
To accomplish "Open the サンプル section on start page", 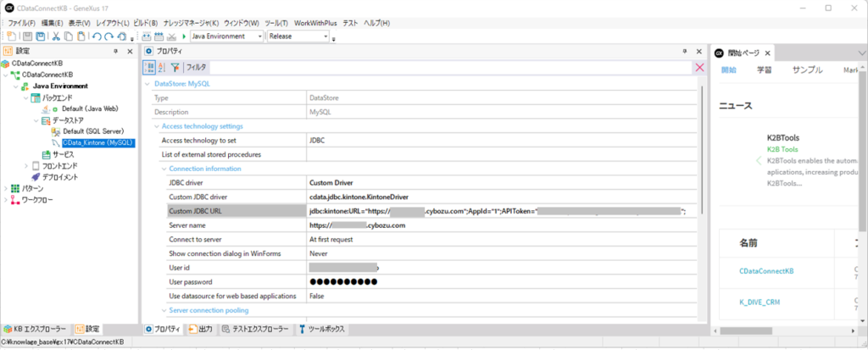I will coord(807,70).
